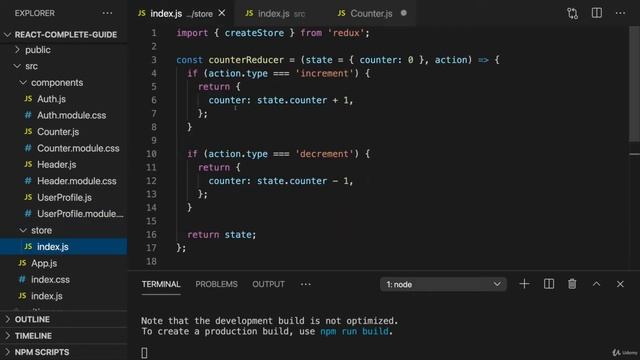Image resolution: width=640 pixels, height=360 pixels.
Task: Click the 'redux' string in line 1
Action: [346, 33]
